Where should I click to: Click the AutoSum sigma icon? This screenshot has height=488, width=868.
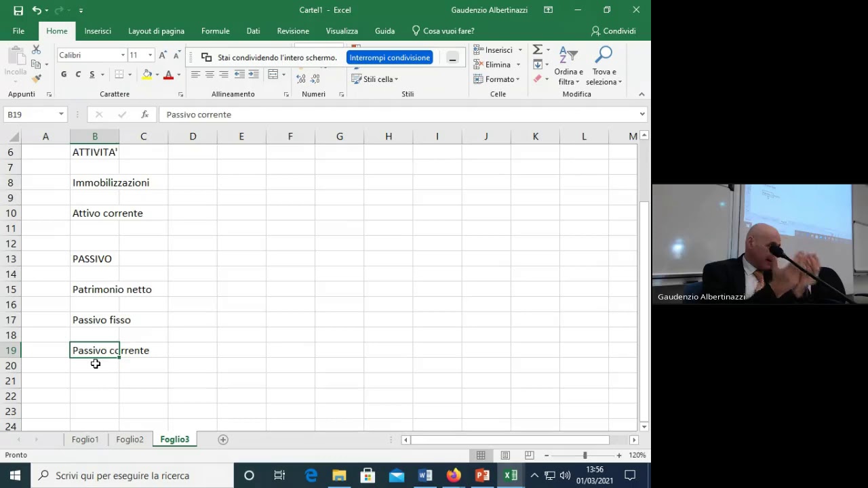tap(537, 50)
